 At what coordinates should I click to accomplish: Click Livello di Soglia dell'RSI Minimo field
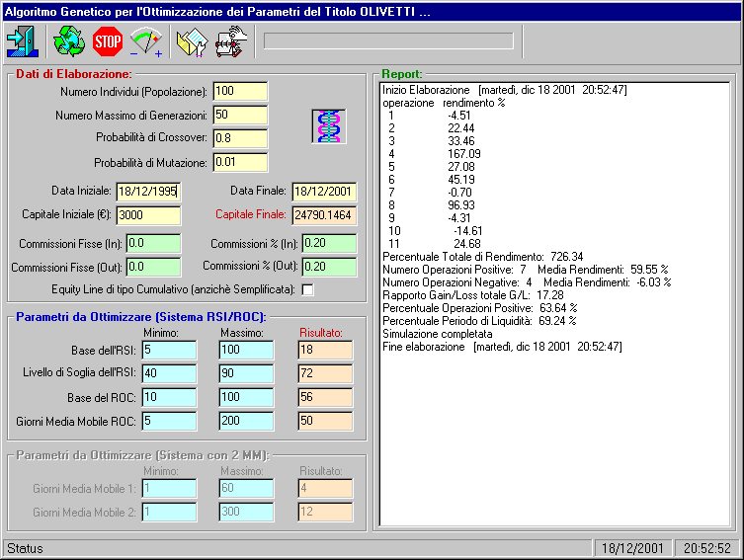click(x=169, y=373)
